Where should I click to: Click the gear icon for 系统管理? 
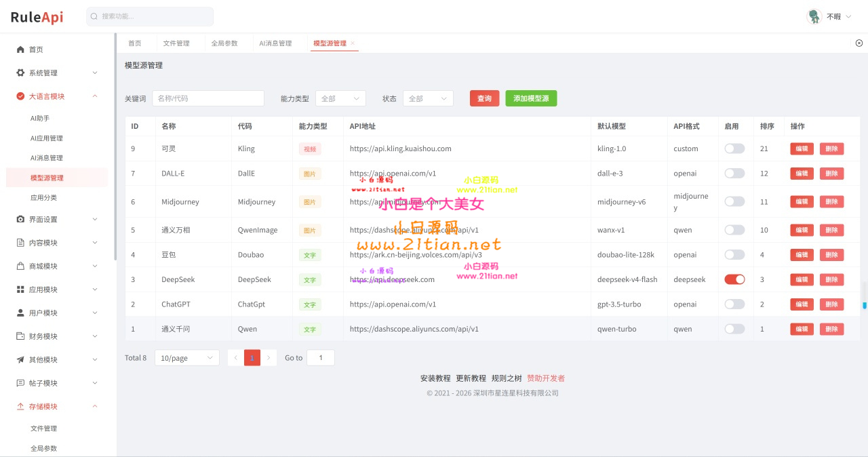coord(20,73)
